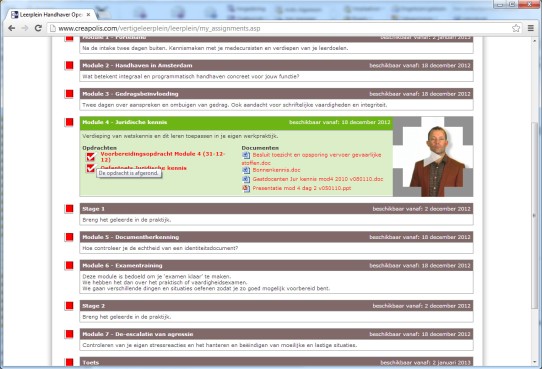542x369 pixels.
Task: Expand Module 2 - Handhaven in Amsterdam header
Action: click(276, 65)
